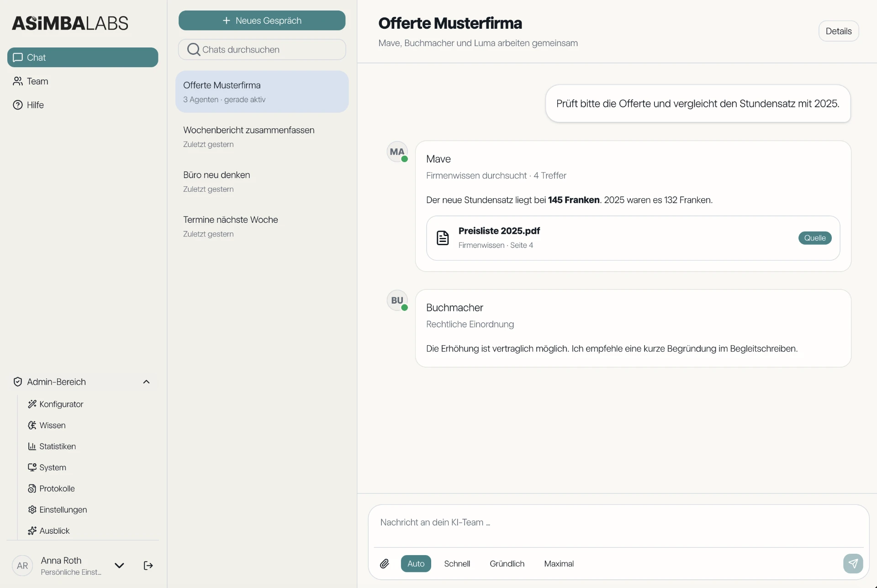This screenshot has height=588, width=877.
Task: Click the BU avatar of Buchmacher
Action: pos(397,300)
